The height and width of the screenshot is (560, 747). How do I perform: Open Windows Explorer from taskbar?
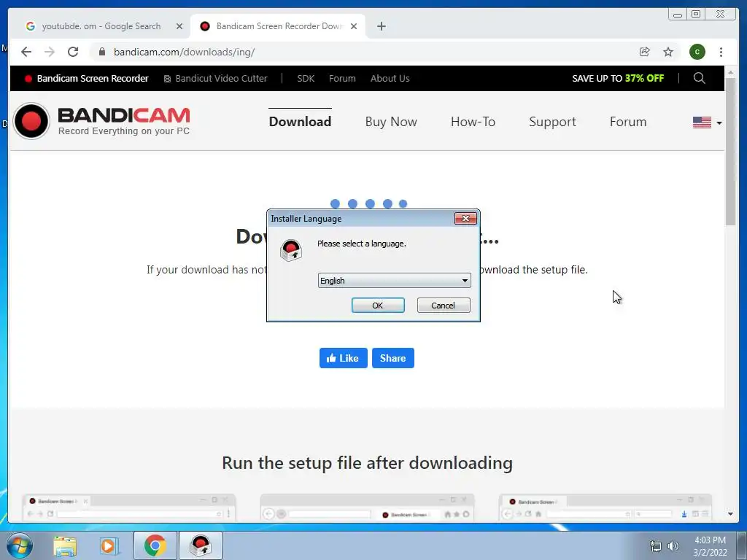65,545
